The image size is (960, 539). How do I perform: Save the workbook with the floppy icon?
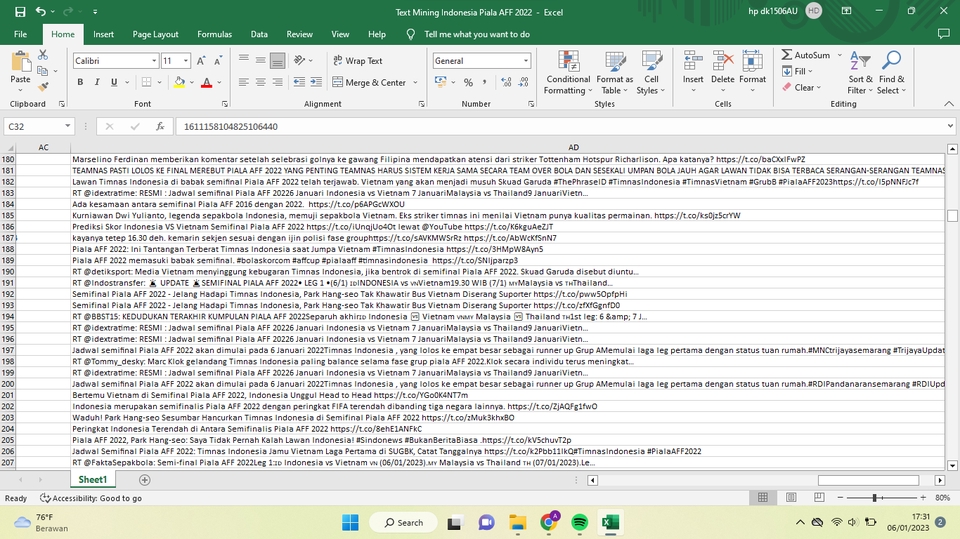(20, 12)
